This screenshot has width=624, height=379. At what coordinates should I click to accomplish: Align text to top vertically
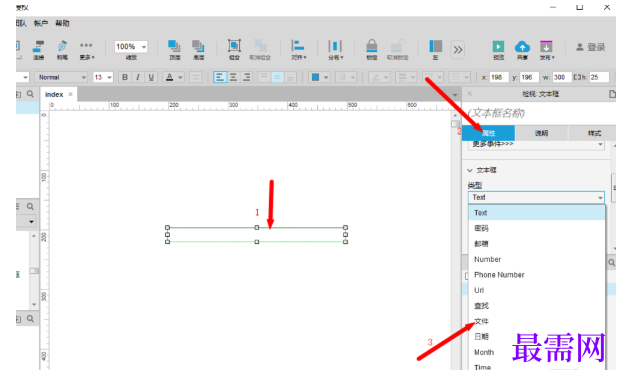tap(264, 77)
